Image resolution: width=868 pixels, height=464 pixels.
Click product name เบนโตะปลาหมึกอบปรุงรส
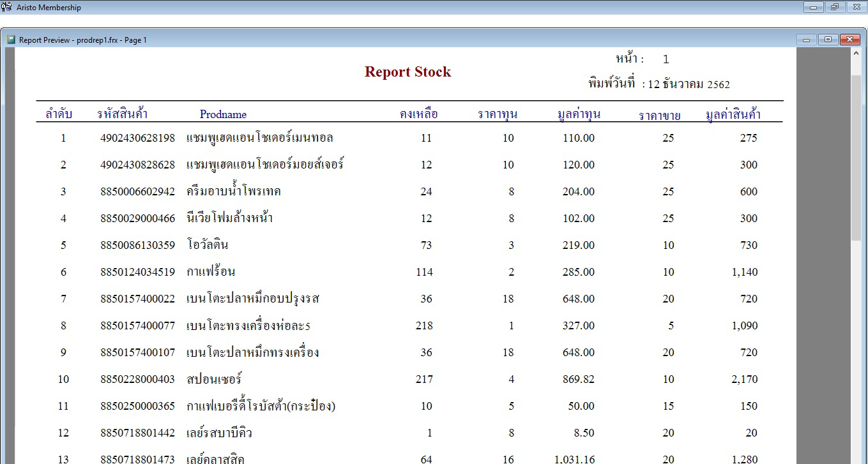click(x=253, y=299)
